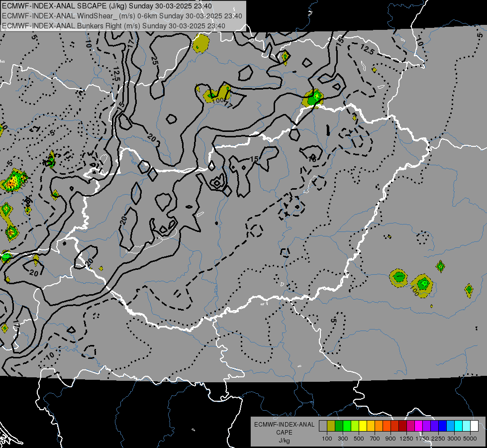Screen dimensions: 487x448
Task: Click the legend tick label 5000
Action: pyautogui.click(x=470, y=439)
